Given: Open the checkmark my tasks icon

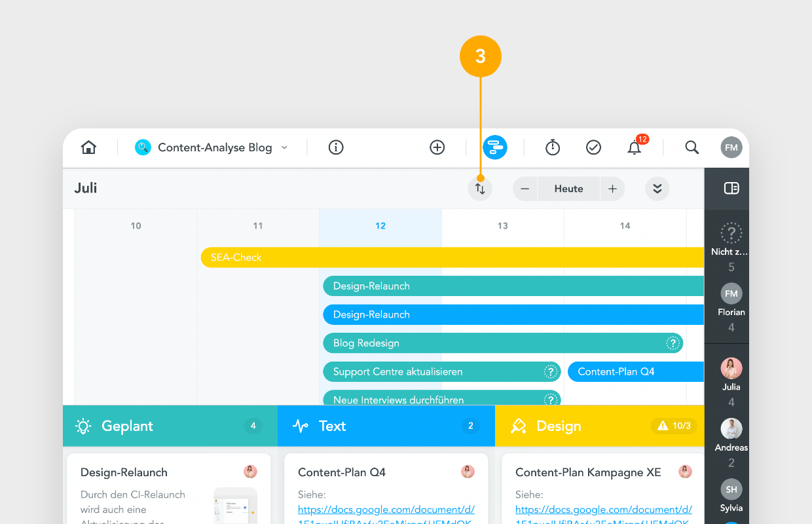Looking at the screenshot, I should pyautogui.click(x=593, y=147).
